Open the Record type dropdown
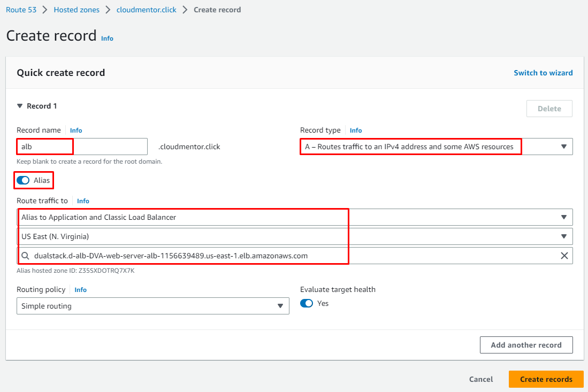This screenshot has height=392, width=588. click(436, 147)
